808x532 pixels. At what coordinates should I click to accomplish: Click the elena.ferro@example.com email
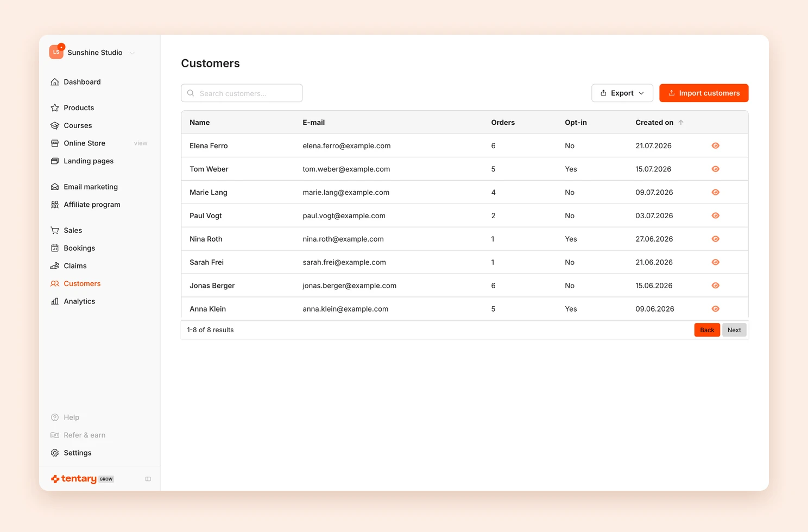[x=346, y=145]
